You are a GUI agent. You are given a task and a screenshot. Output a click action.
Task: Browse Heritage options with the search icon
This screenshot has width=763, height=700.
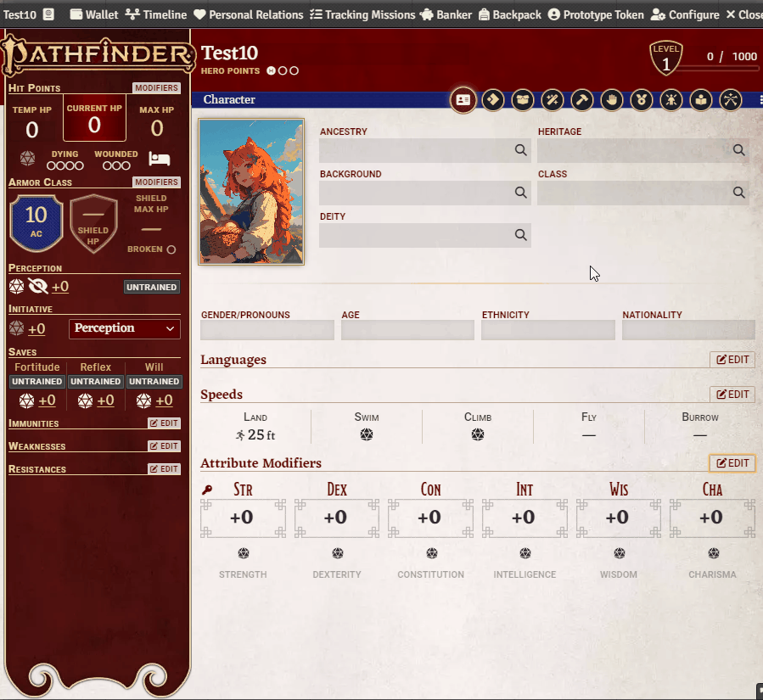(738, 150)
